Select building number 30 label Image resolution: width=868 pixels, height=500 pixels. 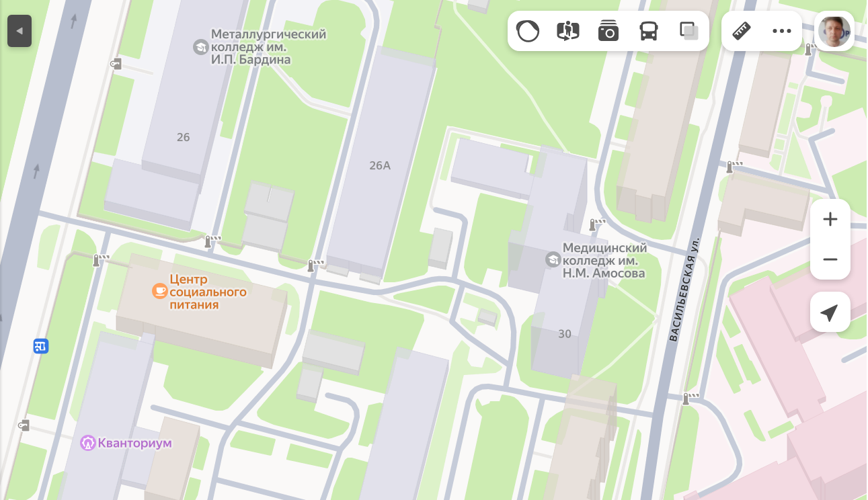click(x=565, y=333)
